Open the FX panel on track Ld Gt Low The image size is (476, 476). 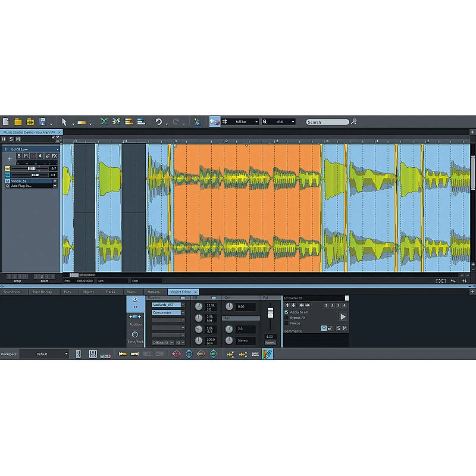(55, 156)
